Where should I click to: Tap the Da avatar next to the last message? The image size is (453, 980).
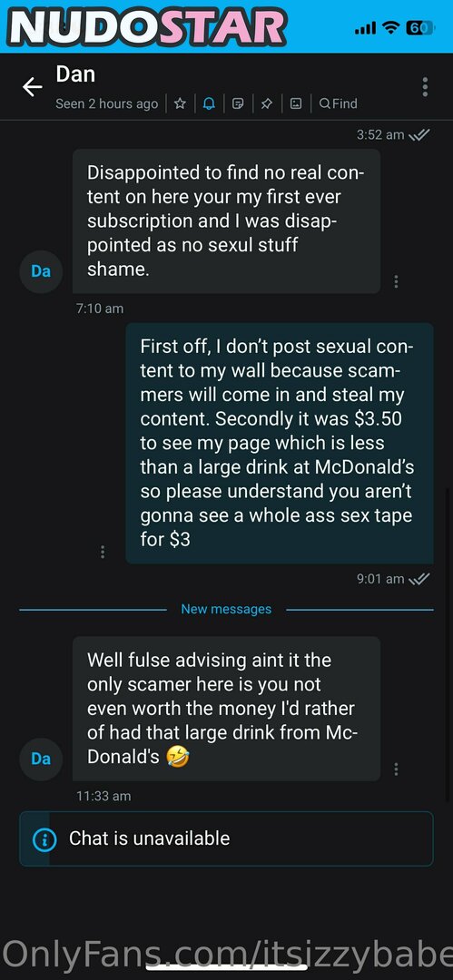click(x=41, y=759)
